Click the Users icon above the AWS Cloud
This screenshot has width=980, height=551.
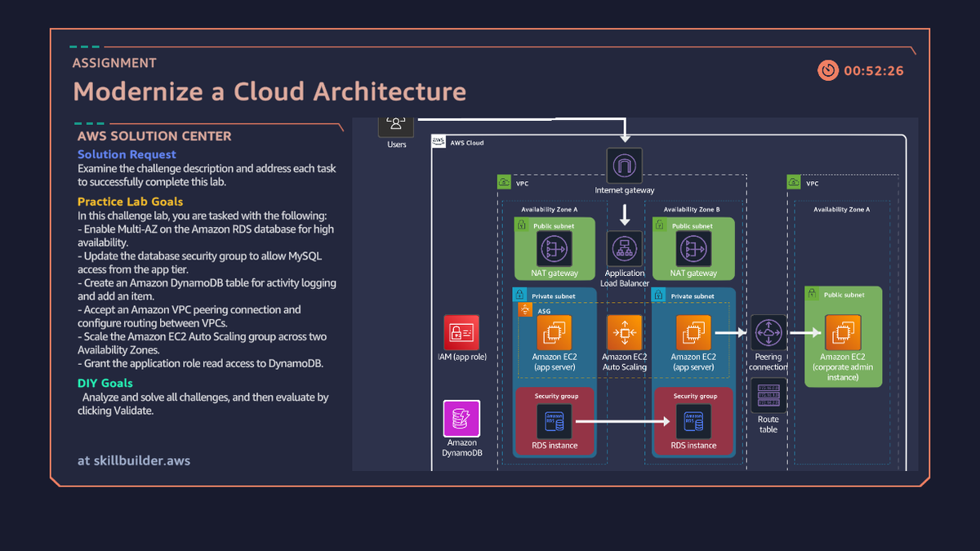pos(396,126)
